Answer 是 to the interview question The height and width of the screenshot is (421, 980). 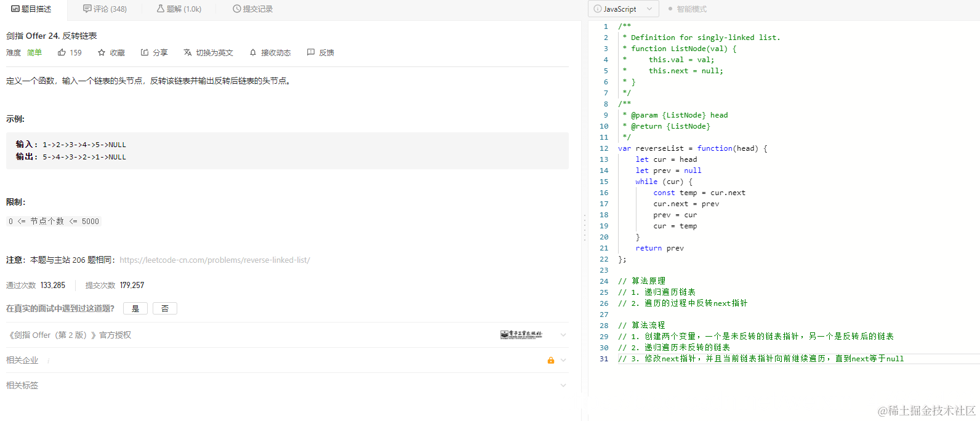(x=135, y=308)
